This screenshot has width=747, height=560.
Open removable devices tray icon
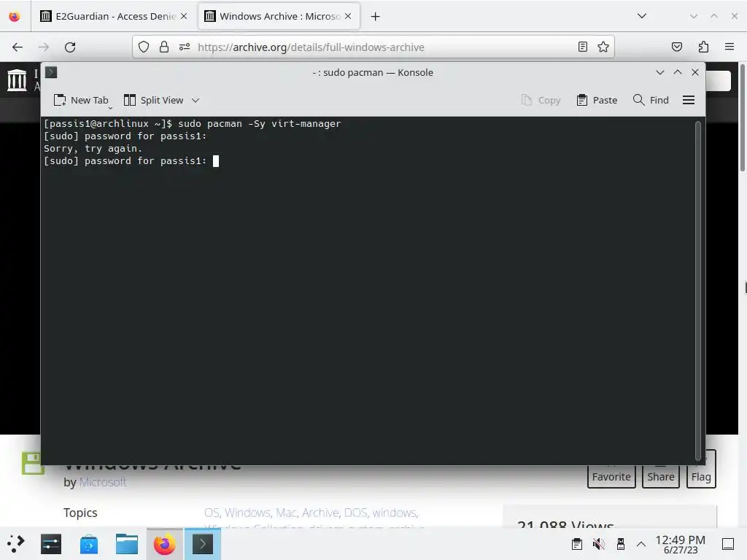(x=620, y=544)
